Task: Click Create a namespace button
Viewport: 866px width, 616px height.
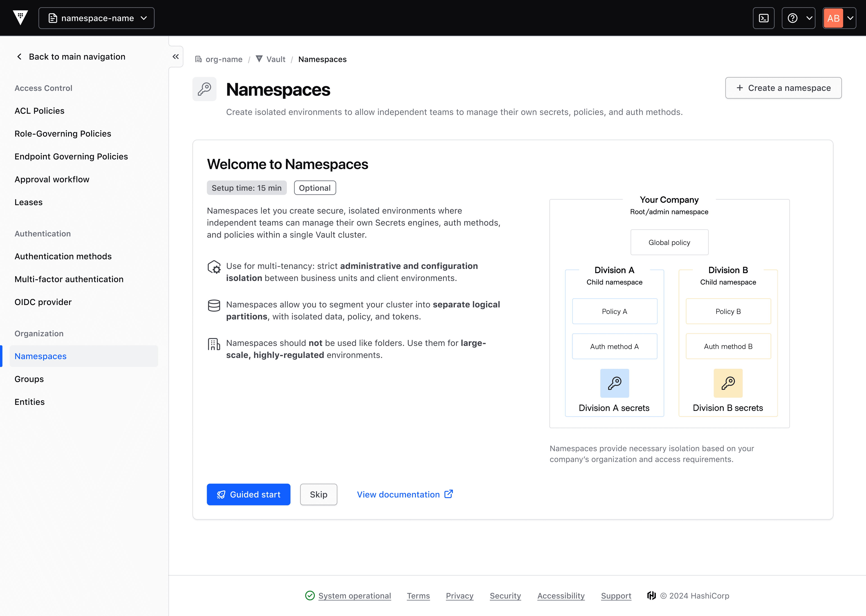Action: click(783, 88)
